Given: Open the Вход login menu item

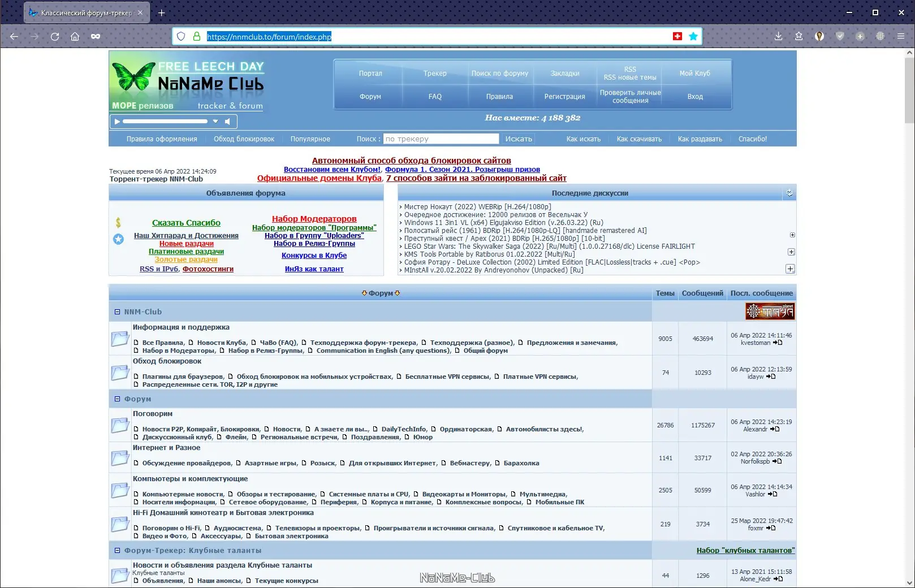Looking at the screenshot, I should 695,97.
